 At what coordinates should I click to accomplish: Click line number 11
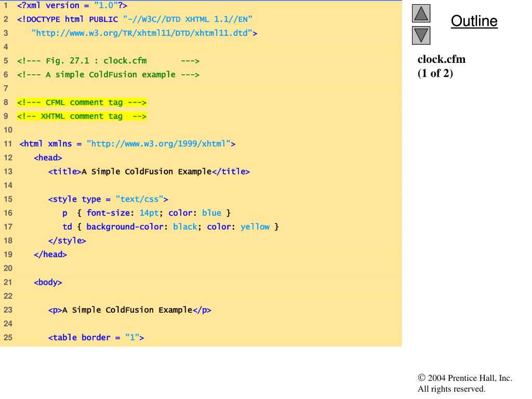pos(8,144)
